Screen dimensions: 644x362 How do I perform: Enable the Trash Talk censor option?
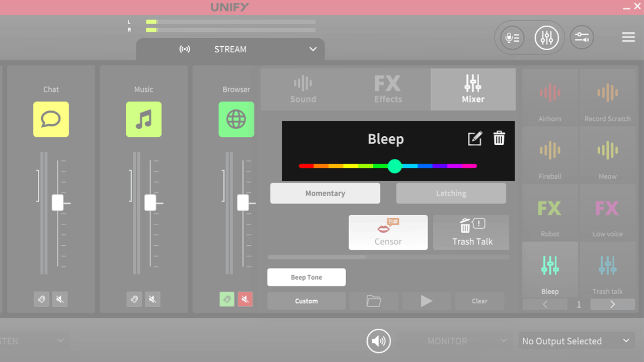[470, 232]
